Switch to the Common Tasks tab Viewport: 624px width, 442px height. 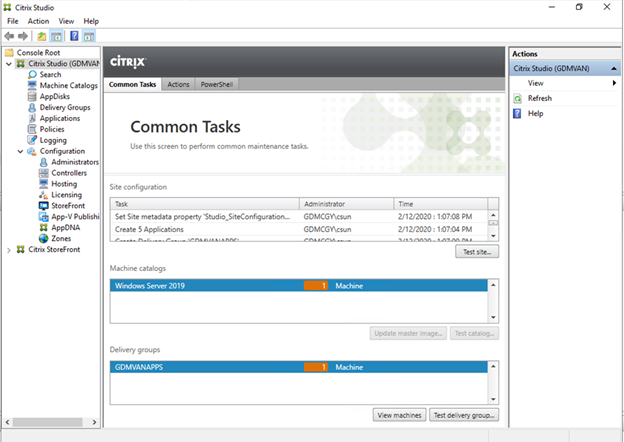pyautogui.click(x=133, y=84)
